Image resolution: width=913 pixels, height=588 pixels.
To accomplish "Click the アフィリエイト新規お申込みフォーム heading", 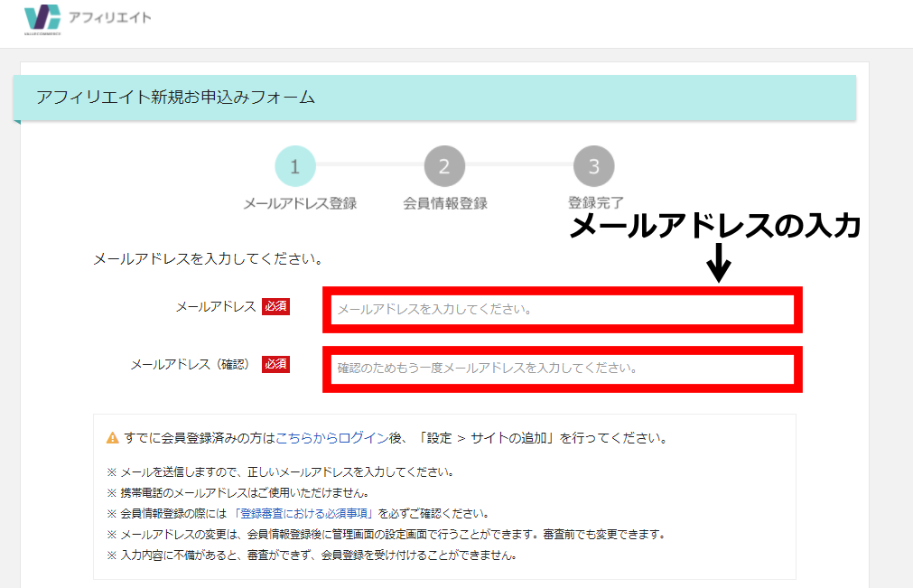I will 175,97.
